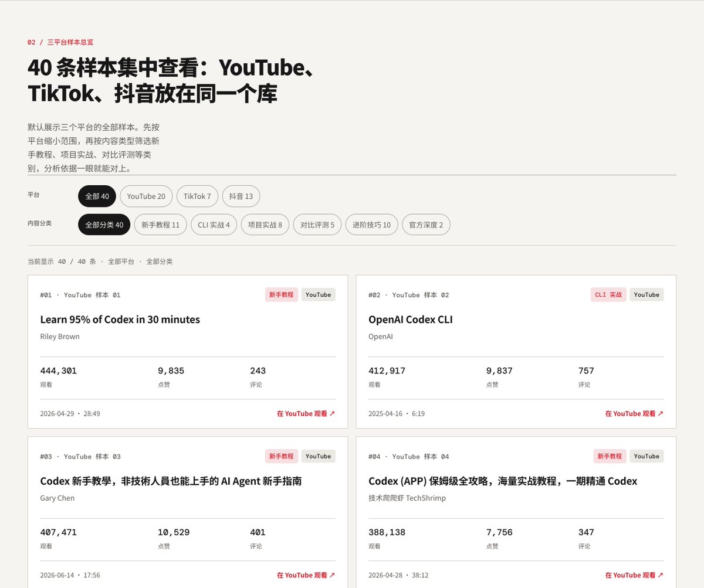The image size is (704, 588).
Task: Click view count 444,301
Action: pyautogui.click(x=59, y=371)
